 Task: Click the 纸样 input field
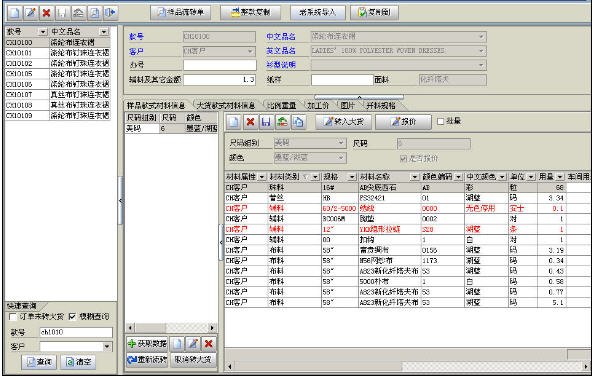(x=342, y=80)
